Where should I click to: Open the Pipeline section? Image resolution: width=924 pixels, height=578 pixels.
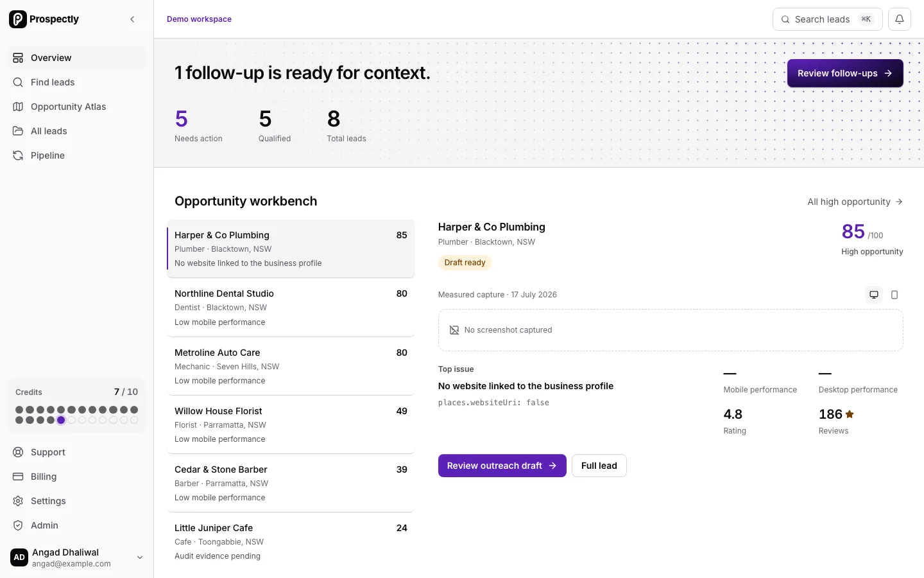point(76,155)
